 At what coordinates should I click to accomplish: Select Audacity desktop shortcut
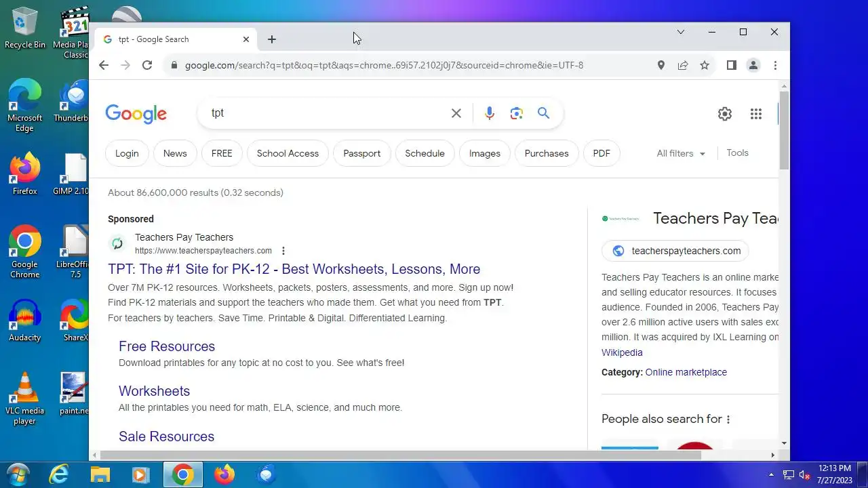click(x=24, y=321)
